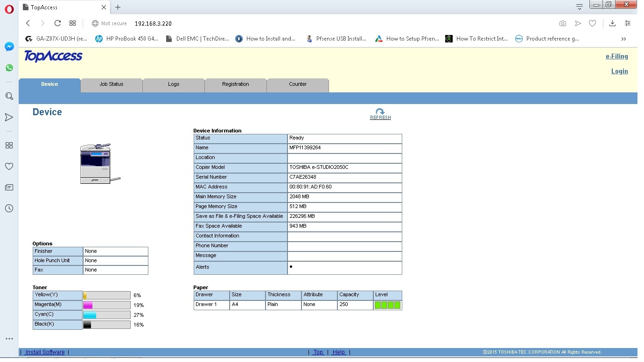Open the sidebar search icon
This screenshot has width=644, height=362.
point(9,96)
